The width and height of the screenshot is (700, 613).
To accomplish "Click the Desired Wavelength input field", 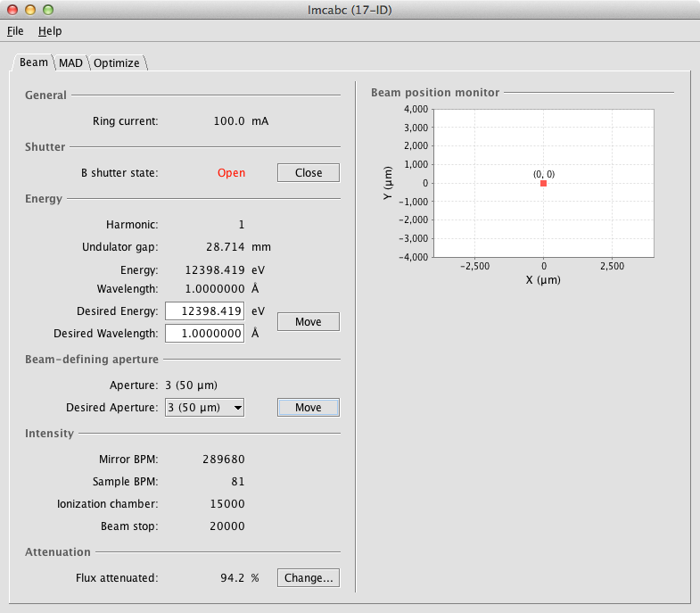I will pyautogui.click(x=205, y=334).
